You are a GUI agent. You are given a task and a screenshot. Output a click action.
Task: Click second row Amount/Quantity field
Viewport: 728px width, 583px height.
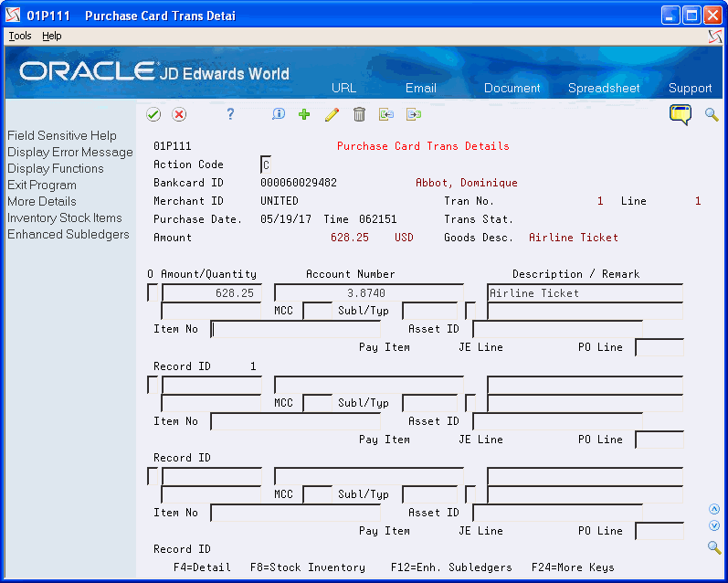click(211, 386)
